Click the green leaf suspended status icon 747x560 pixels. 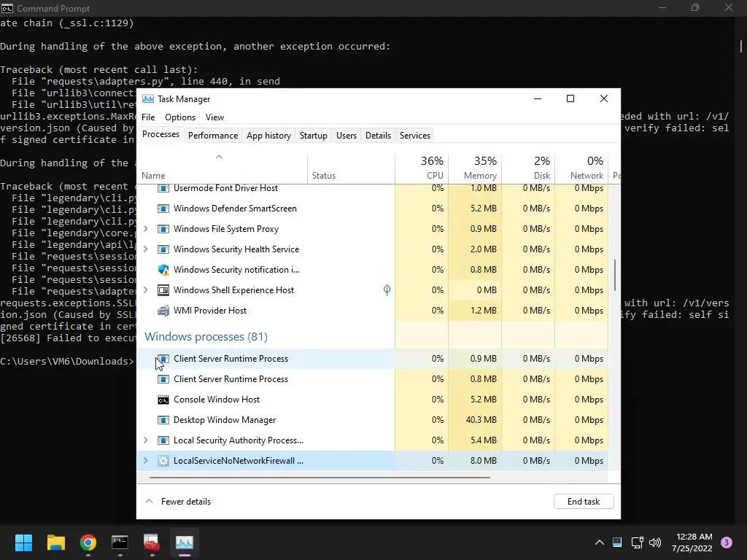pos(387,290)
